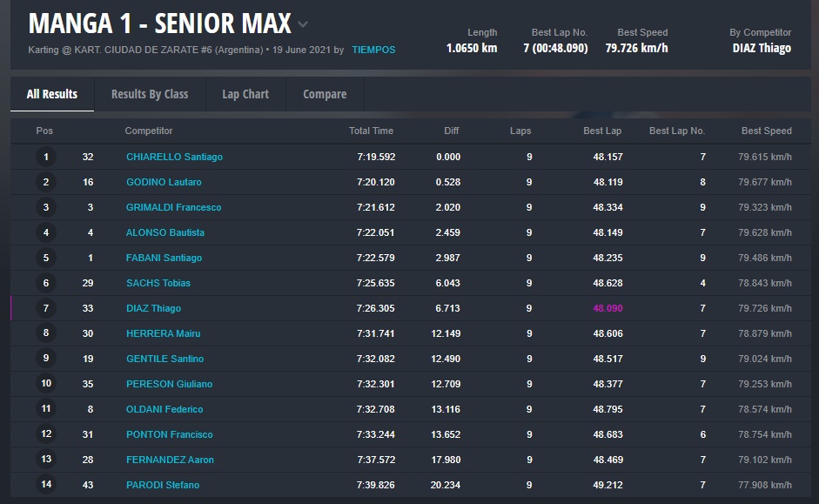Select the Compare tab
The height and width of the screenshot is (504, 819).
click(x=325, y=94)
